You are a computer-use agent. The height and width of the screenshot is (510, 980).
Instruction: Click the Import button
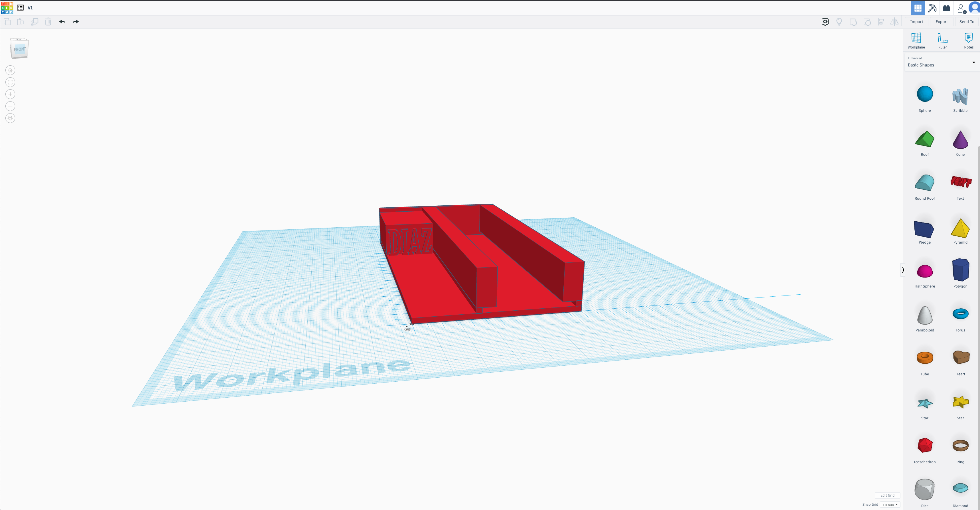916,22
